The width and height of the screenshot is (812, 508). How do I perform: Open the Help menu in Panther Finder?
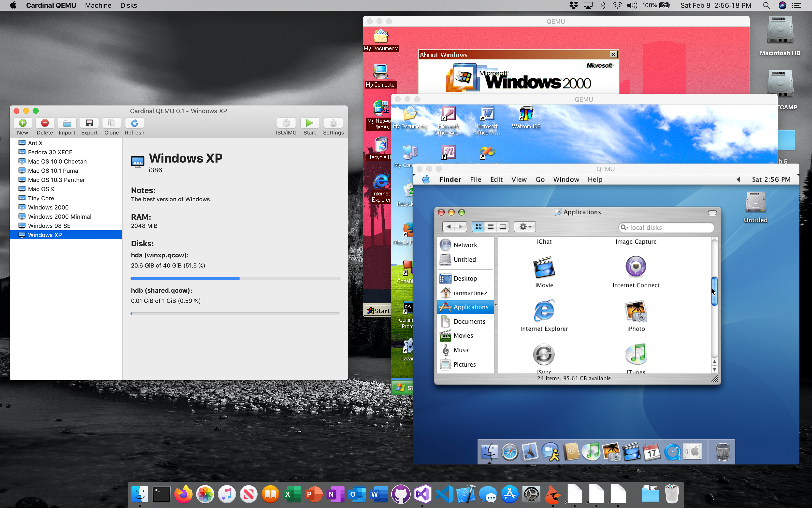click(594, 179)
